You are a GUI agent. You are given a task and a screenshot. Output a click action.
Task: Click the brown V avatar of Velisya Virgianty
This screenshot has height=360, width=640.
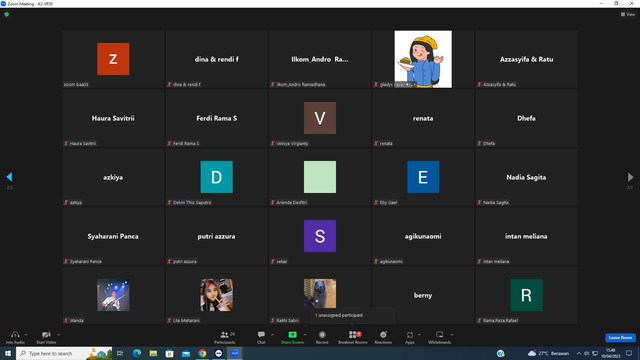320,118
